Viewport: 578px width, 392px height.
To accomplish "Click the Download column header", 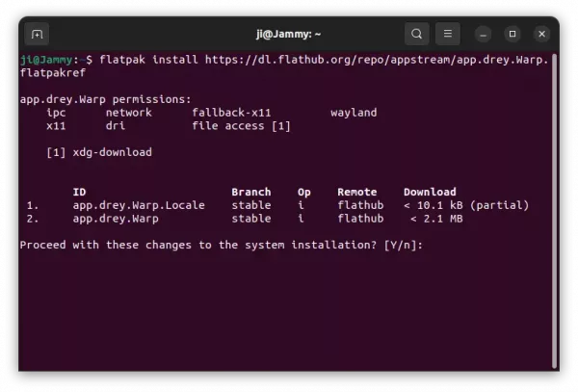I will [430, 192].
